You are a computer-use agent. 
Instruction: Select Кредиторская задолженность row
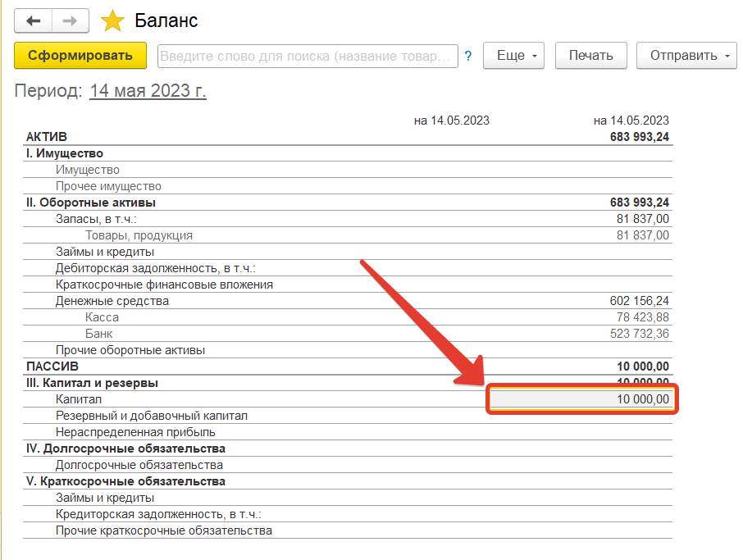click(x=158, y=514)
